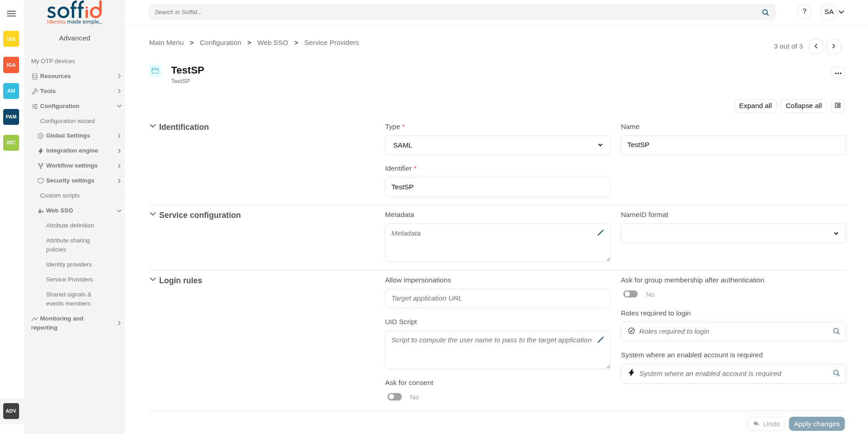Open the NameID format dropdown
This screenshot has width=868, height=434.
pyautogui.click(x=733, y=233)
